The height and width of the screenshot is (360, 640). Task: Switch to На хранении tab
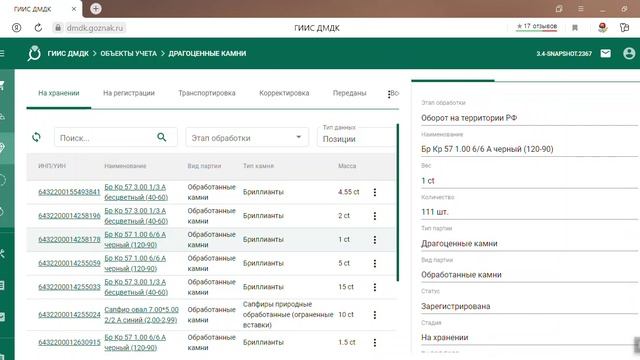point(59,93)
